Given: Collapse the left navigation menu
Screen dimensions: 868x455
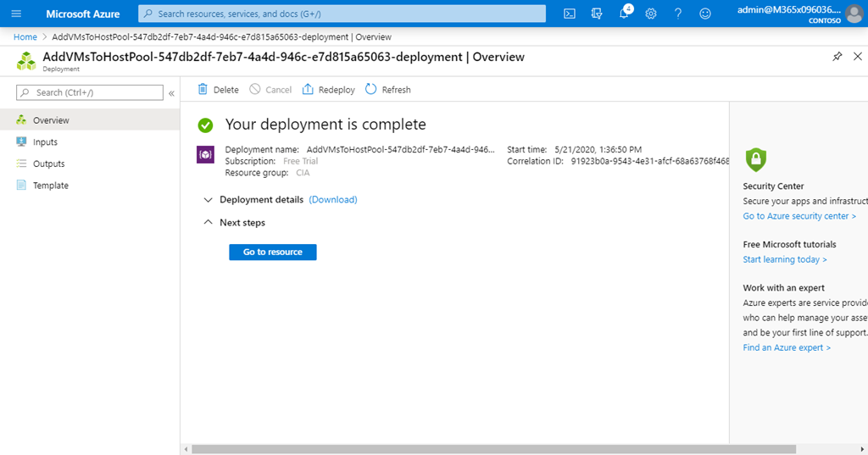Looking at the screenshot, I should (x=171, y=93).
